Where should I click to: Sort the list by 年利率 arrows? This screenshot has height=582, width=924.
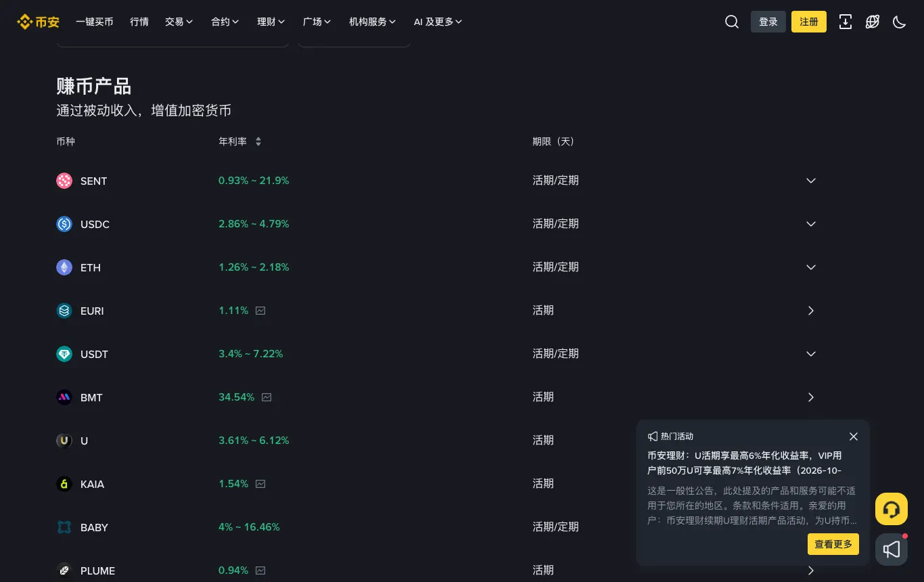258,141
